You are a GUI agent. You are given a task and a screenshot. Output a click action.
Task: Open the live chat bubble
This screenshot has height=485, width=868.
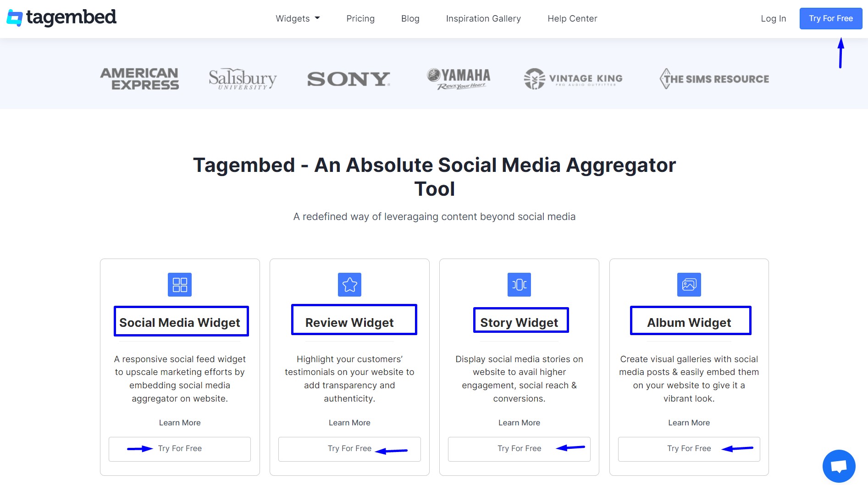(x=839, y=466)
